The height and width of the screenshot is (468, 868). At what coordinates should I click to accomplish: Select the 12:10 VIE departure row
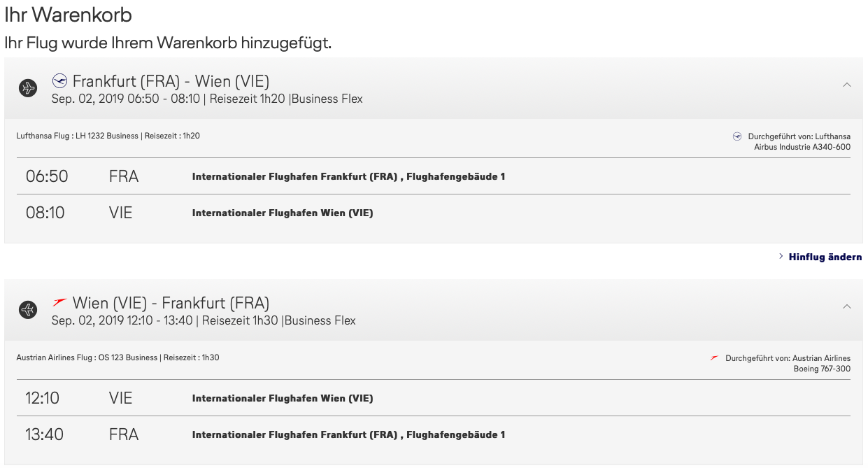[434, 398]
